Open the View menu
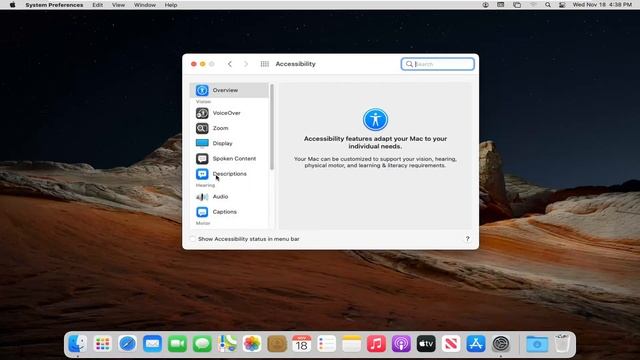640x360 pixels. coord(118,5)
